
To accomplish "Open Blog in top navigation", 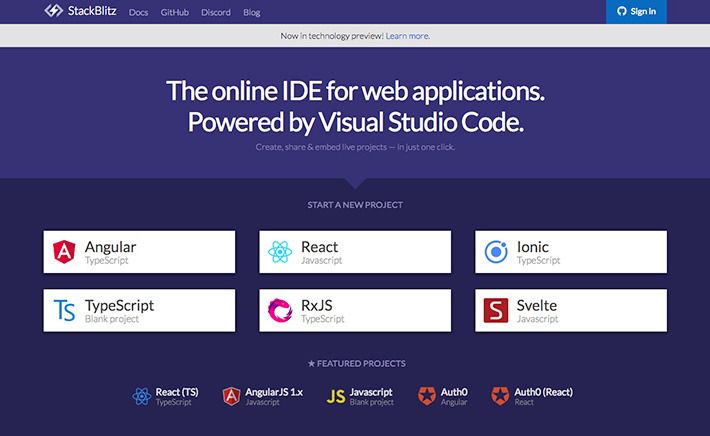I will tap(252, 12).
